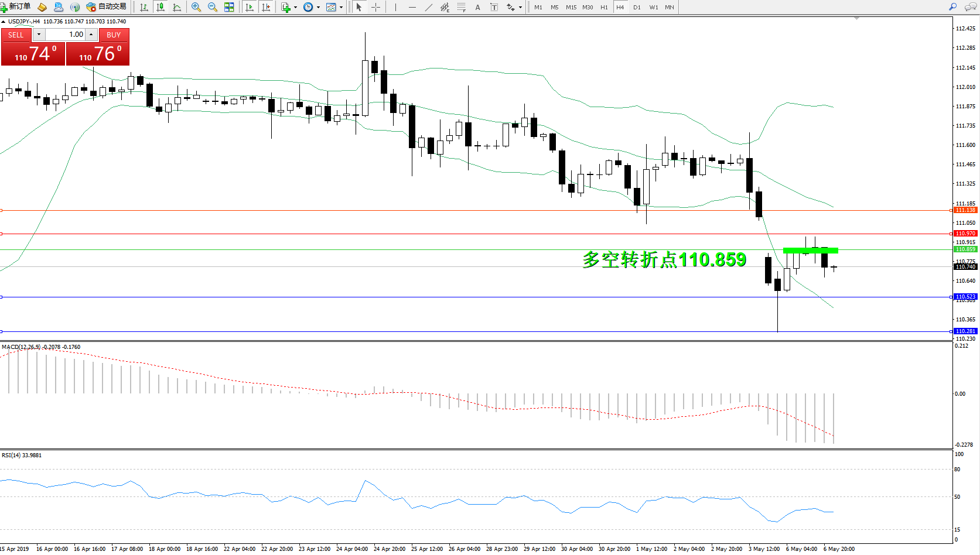Screen dimensions: 980x555
Task: Open the tile windows layout icon
Action: pyautogui.click(x=229, y=7)
